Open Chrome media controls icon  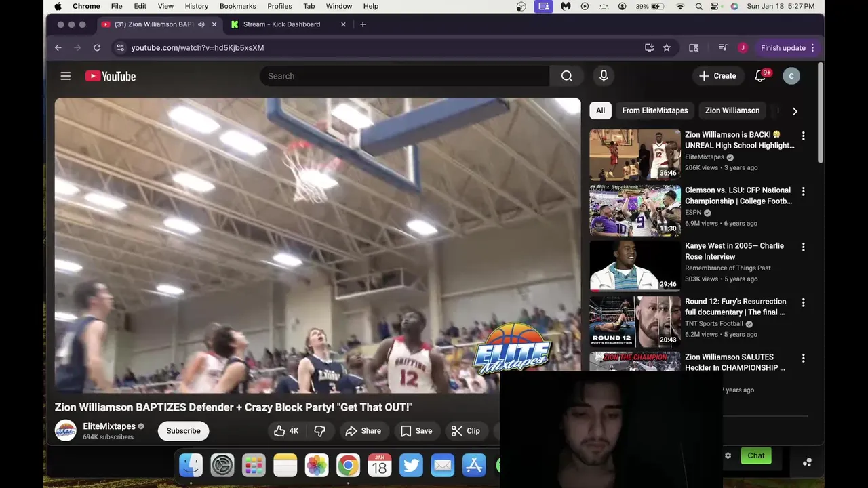(x=723, y=47)
